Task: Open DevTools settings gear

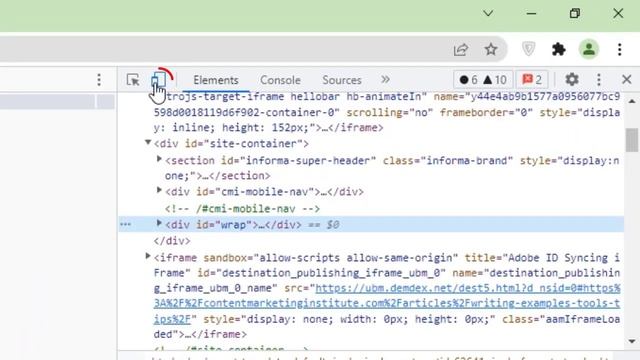Action: [x=572, y=79]
